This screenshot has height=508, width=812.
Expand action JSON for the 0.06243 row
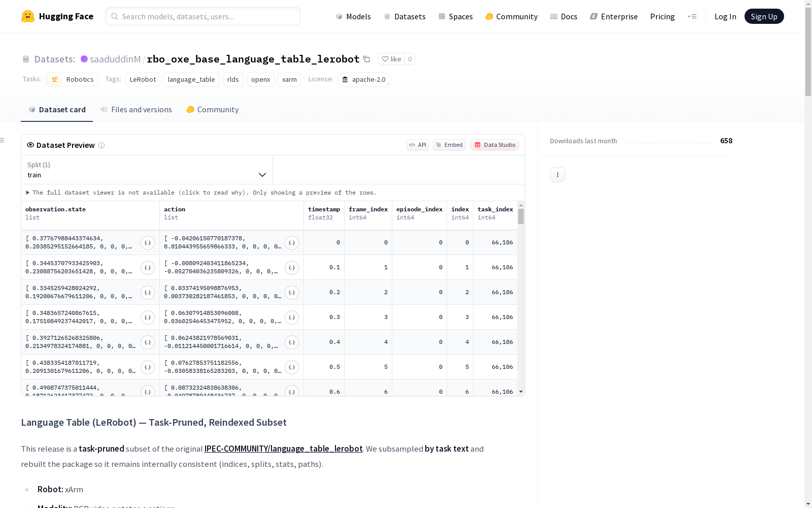[292, 342]
